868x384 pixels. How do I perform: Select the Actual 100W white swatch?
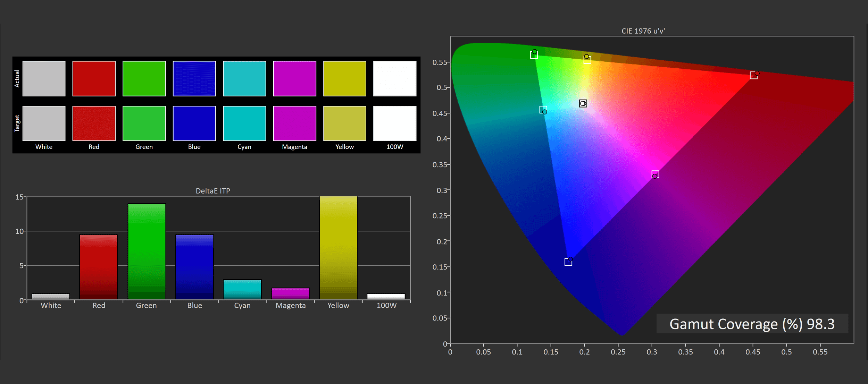395,78
